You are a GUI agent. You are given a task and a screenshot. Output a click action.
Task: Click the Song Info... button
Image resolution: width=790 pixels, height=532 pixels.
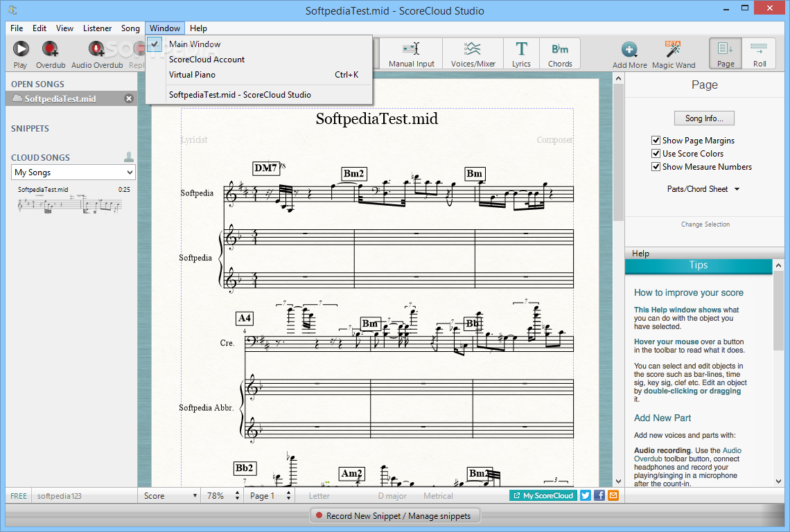[x=704, y=118]
